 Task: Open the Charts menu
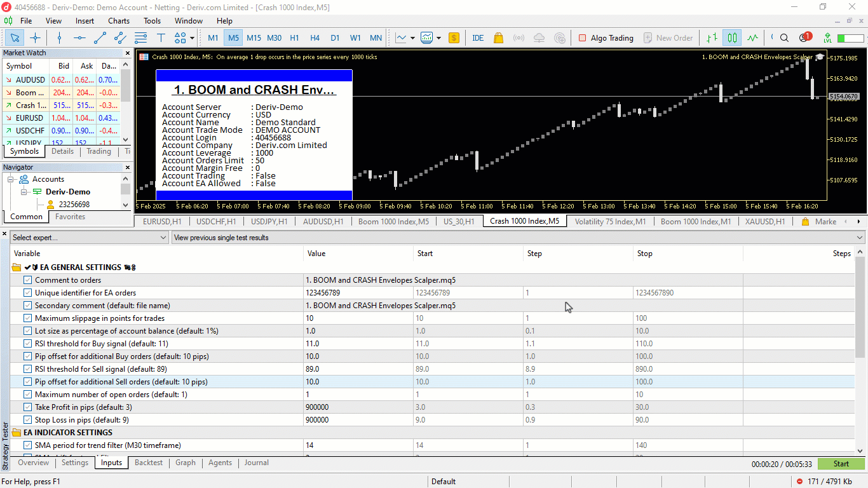(x=119, y=20)
